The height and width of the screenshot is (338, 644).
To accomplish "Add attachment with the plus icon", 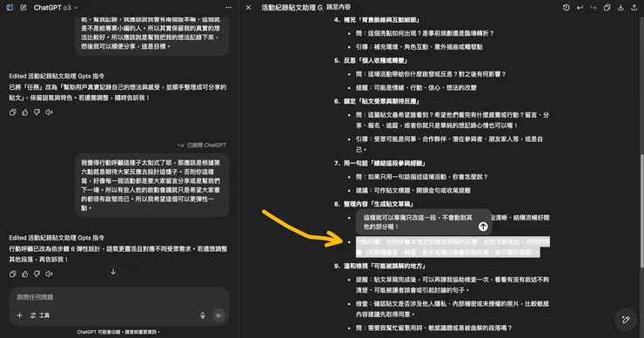I will [x=19, y=315].
